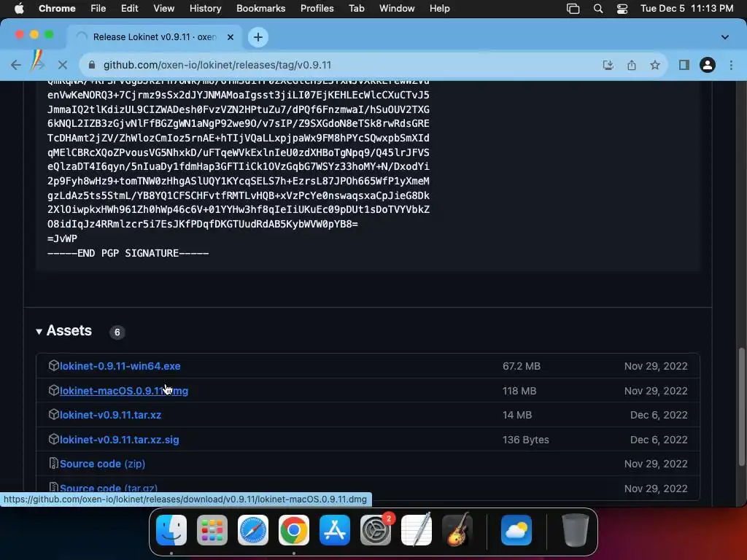Download lokinet-v0.9.11.tar.xz.sig
The height and width of the screenshot is (560, 747).
click(120, 440)
